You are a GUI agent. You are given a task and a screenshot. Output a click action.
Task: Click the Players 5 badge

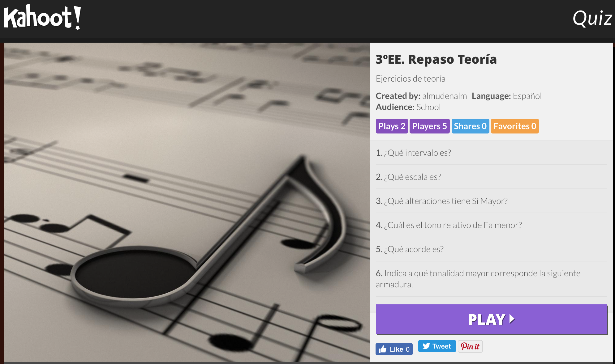click(429, 126)
